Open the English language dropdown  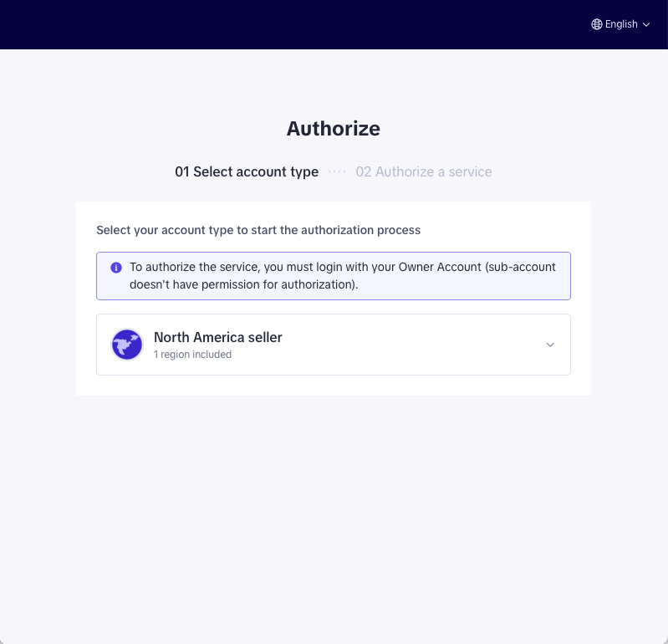click(x=620, y=24)
